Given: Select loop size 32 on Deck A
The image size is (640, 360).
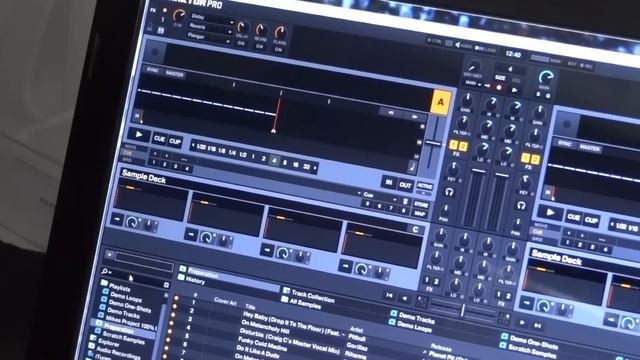Looking at the screenshot, I should (x=306, y=167).
